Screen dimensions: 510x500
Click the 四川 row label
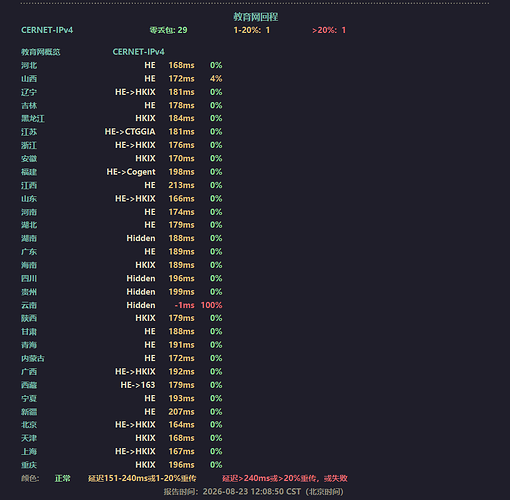[29, 278]
